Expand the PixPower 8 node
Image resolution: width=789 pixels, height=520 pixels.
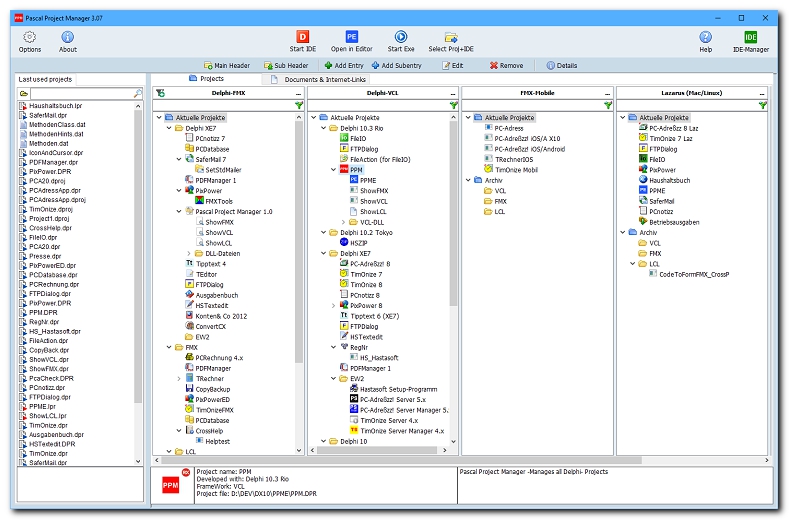(334, 306)
